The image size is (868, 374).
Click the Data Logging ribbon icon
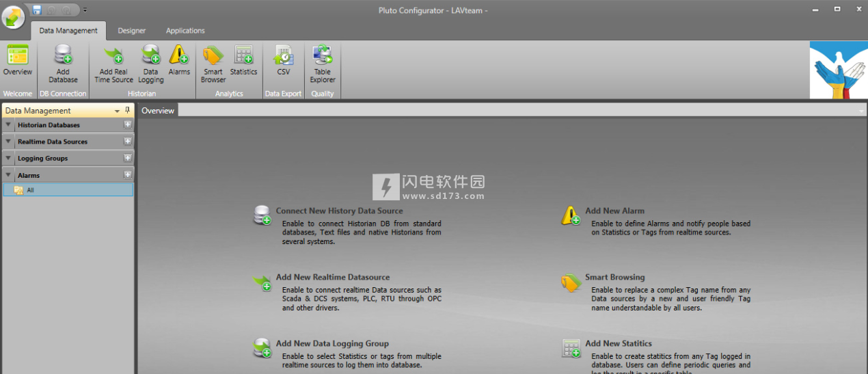(150, 64)
